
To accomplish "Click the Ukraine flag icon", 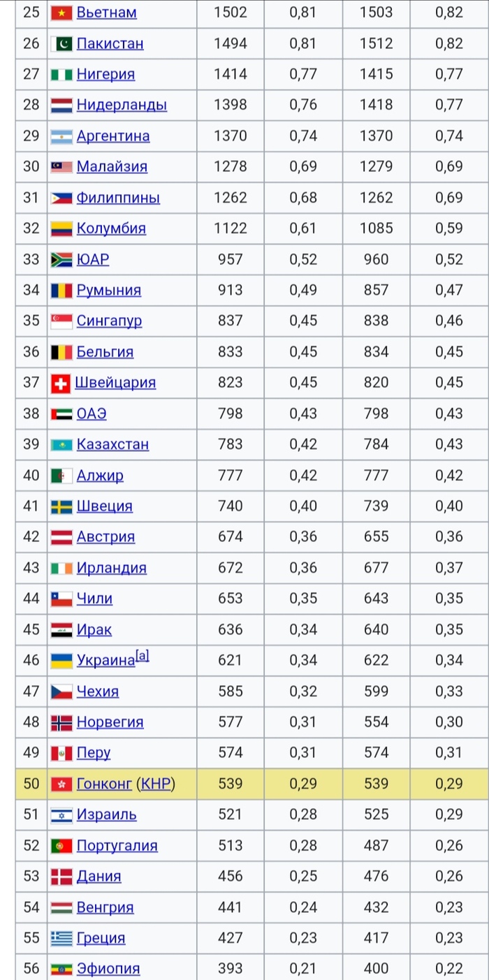I will coord(61,660).
